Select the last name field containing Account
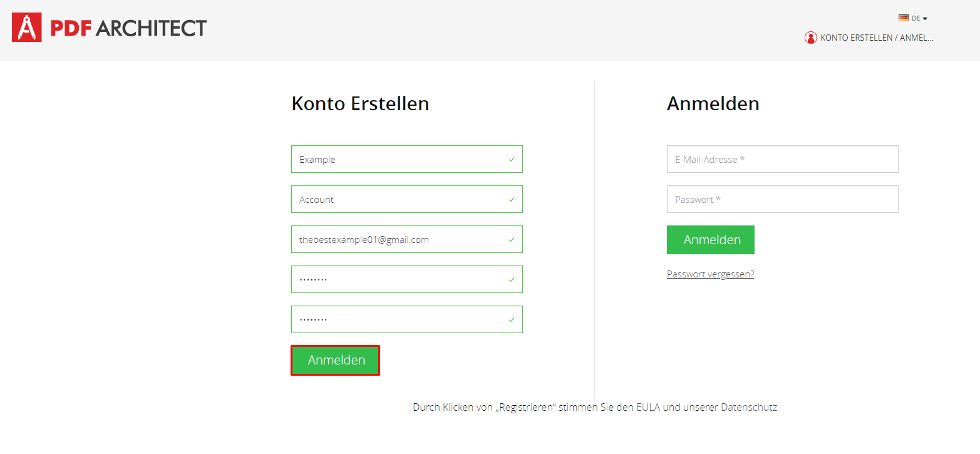 pyautogui.click(x=407, y=199)
